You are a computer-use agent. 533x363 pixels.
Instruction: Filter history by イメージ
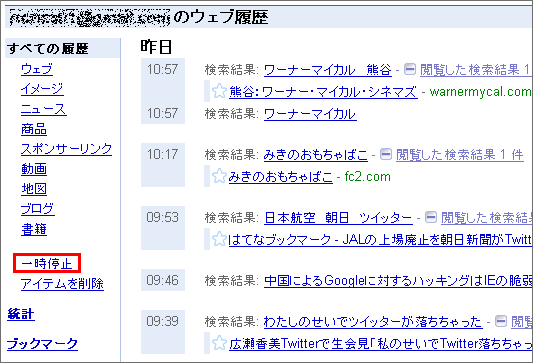pos(42,89)
